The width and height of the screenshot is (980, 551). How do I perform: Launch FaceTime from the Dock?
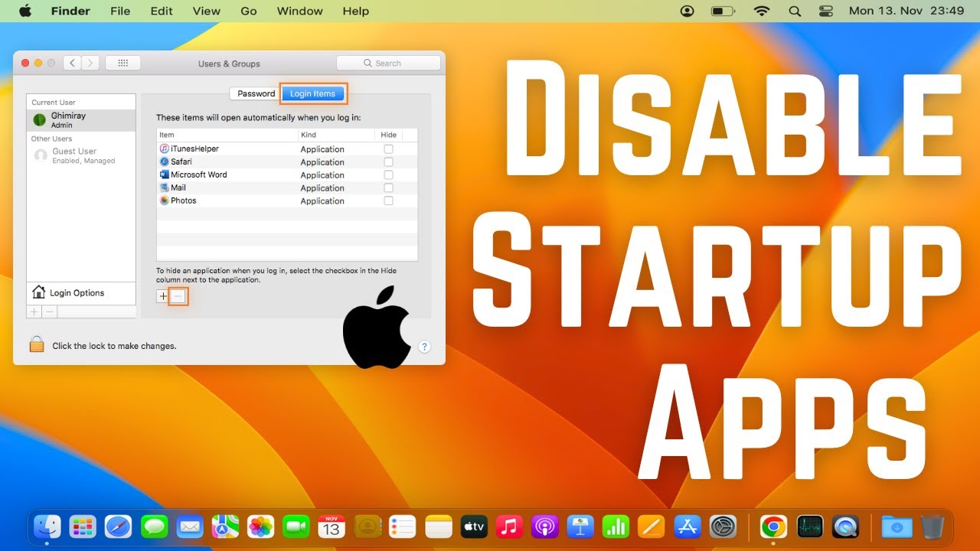pos(296,527)
